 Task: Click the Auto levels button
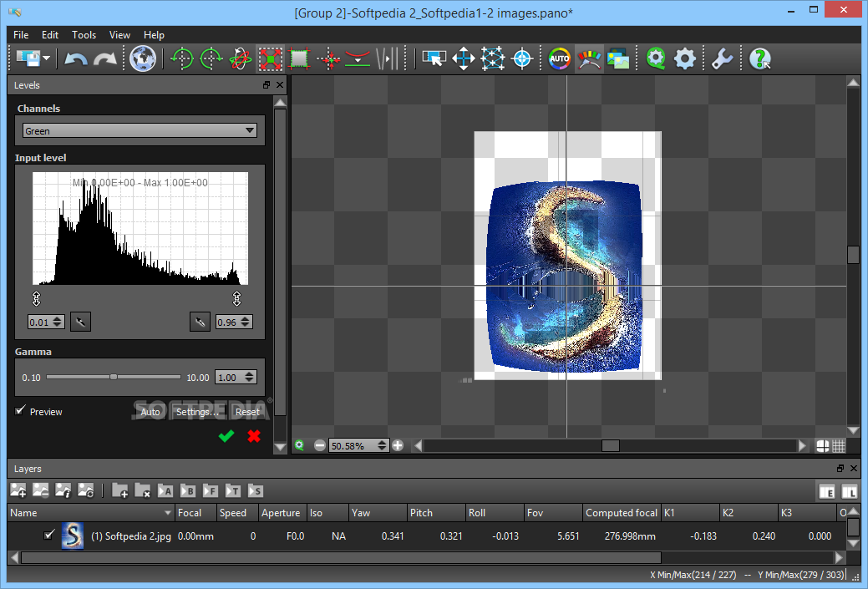150,411
